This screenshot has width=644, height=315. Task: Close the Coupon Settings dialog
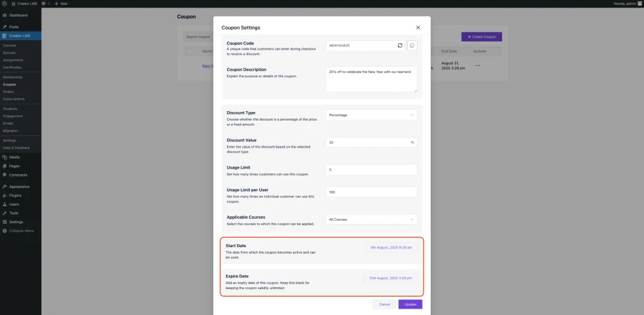pos(418,28)
